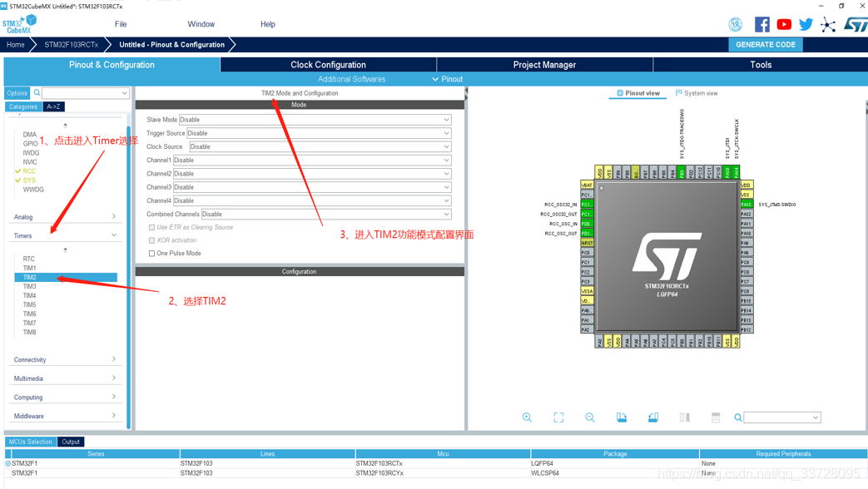Switch to Project Manager tab
Screen dimensions: 868x489
(x=545, y=65)
